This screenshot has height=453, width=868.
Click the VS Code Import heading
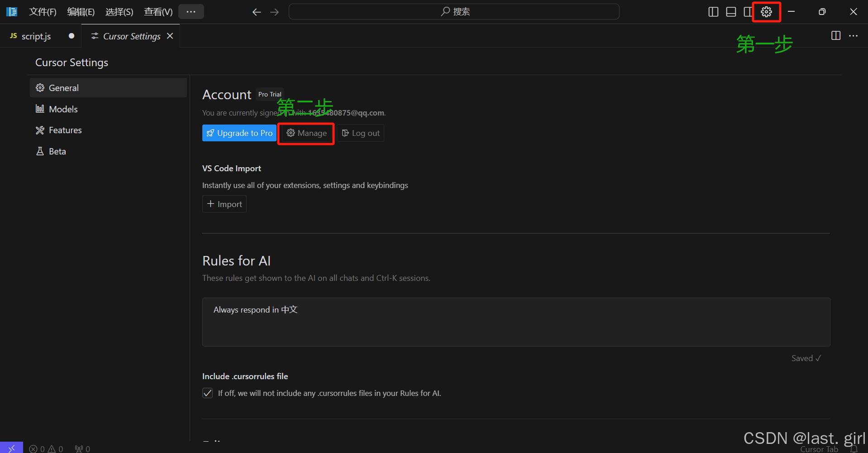coord(232,168)
